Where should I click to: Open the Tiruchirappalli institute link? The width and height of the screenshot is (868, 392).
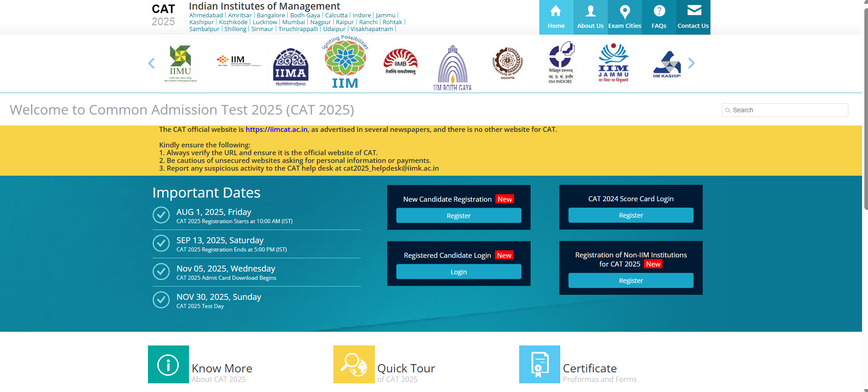298,29
